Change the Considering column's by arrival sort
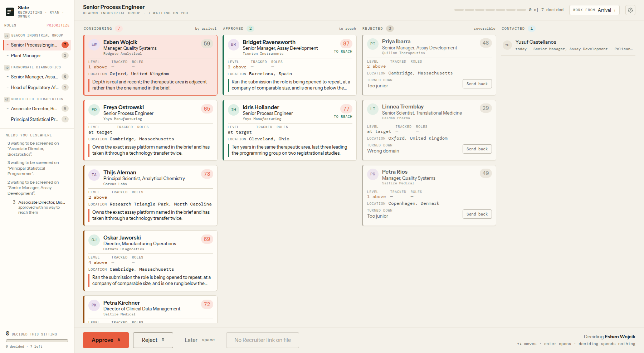The height and width of the screenshot is (353, 644). pos(206,29)
